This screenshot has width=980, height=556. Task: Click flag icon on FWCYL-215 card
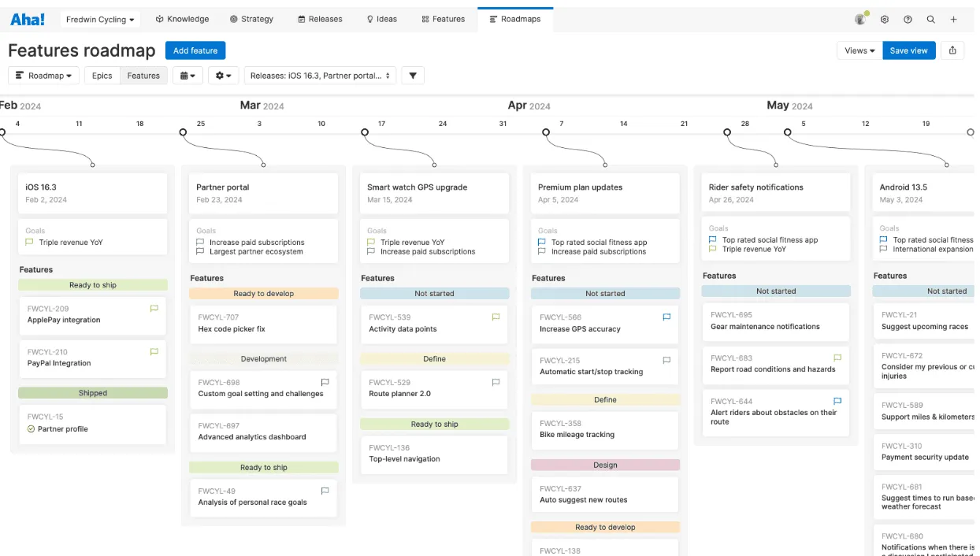click(666, 360)
